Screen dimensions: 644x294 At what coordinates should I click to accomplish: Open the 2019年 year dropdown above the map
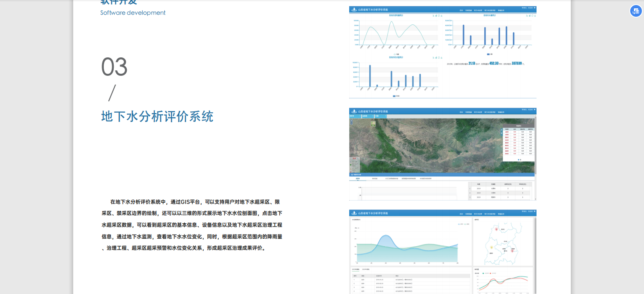[x=355, y=116]
